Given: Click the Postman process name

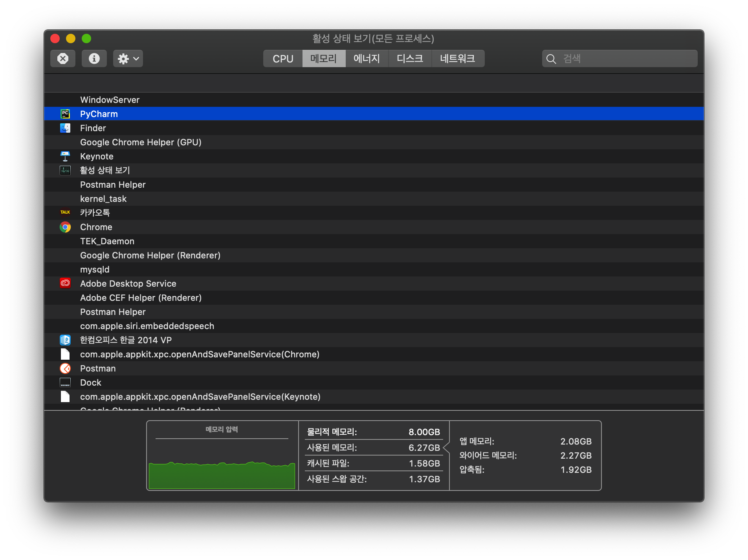Looking at the screenshot, I should click(x=98, y=368).
